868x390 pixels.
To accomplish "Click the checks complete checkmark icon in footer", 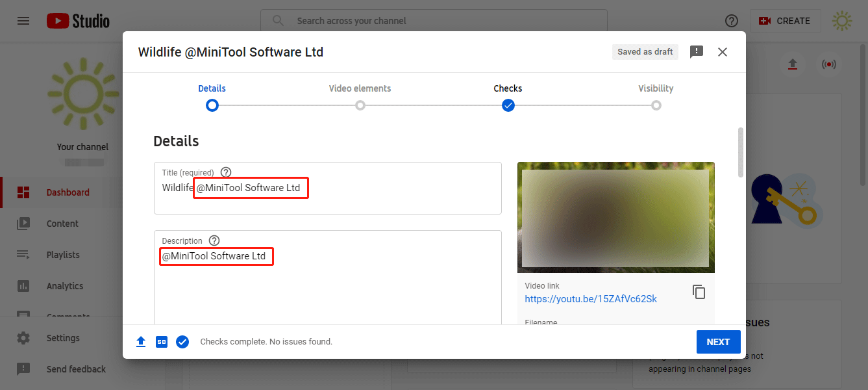I will tap(182, 342).
